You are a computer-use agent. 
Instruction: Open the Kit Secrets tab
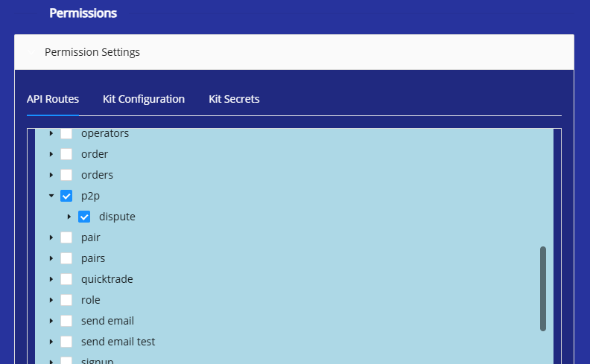[234, 99]
